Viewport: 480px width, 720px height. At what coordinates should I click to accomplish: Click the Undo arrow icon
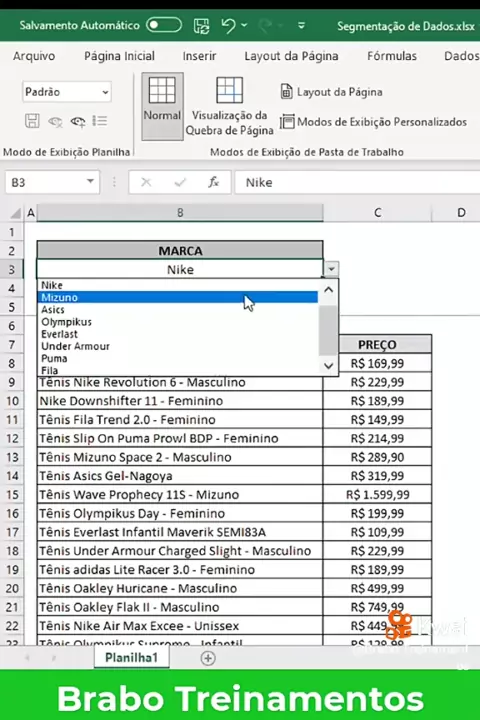[228, 25]
